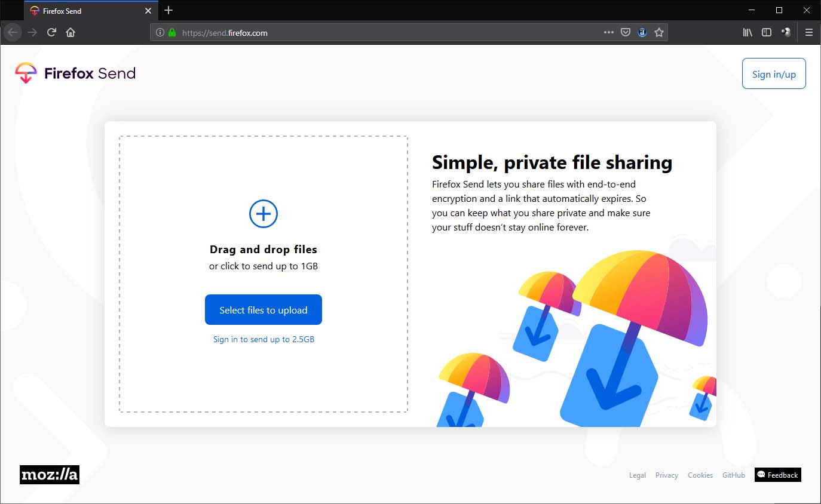Screen dimensions: 821x504
Task: Click the Sign in/up button
Action: [x=774, y=73]
